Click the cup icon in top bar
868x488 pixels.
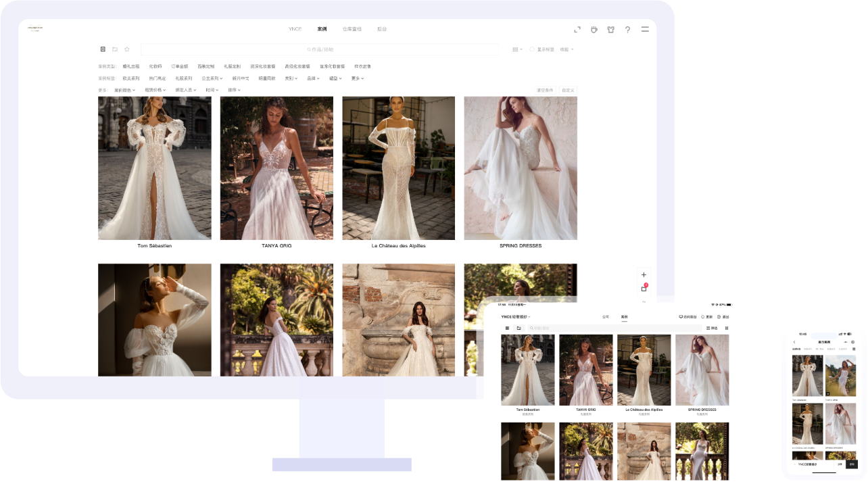point(594,30)
